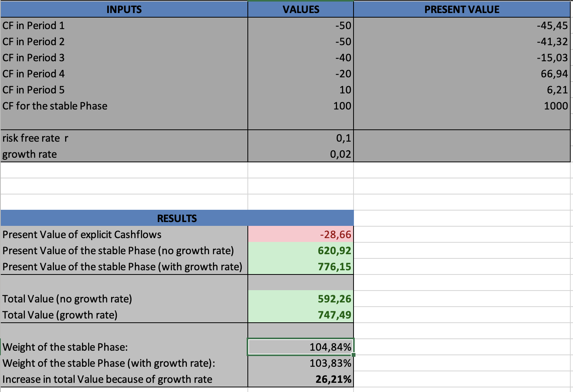The height and width of the screenshot is (392, 573).
Task: Select the CF in Period 3 value -40
Action: (x=301, y=58)
